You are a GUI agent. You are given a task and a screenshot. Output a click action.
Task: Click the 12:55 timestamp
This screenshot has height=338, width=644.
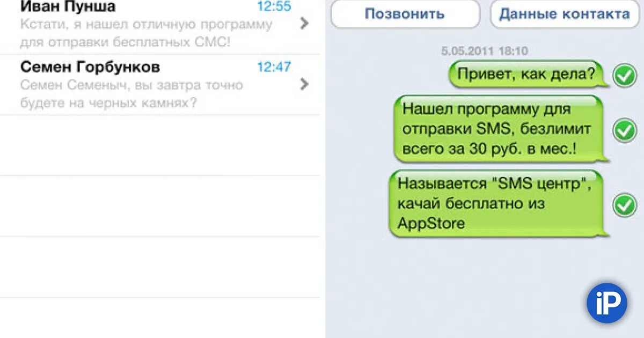pyautogui.click(x=274, y=6)
